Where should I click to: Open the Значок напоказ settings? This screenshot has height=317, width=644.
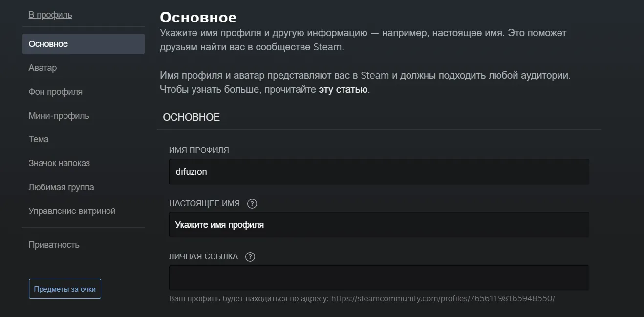(x=59, y=163)
